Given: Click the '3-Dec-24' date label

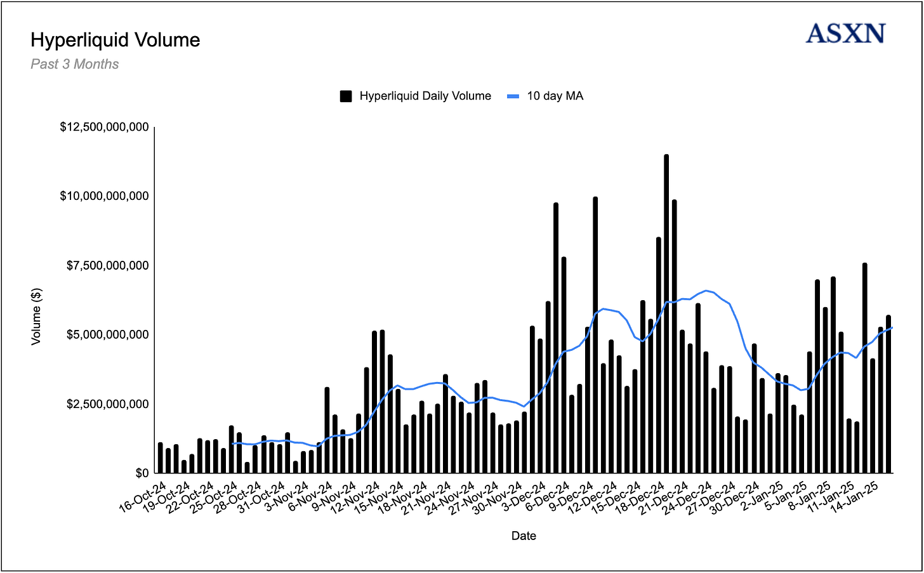Looking at the screenshot, I should click(525, 496).
